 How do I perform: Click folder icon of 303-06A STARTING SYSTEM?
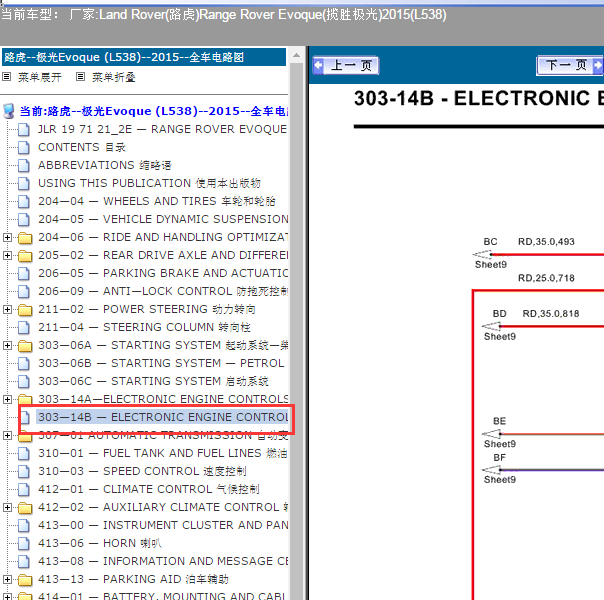[25, 346]
